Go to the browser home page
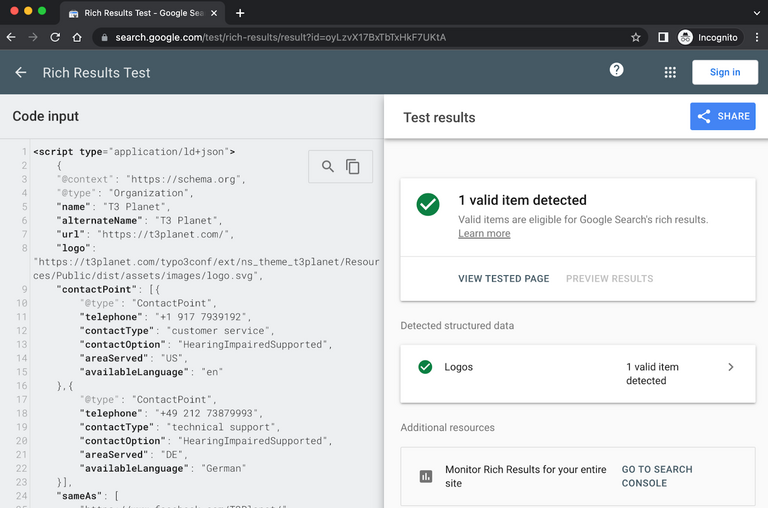Image resolution: width=768 pixels, height=508 pixels. [x=78, y=37]
